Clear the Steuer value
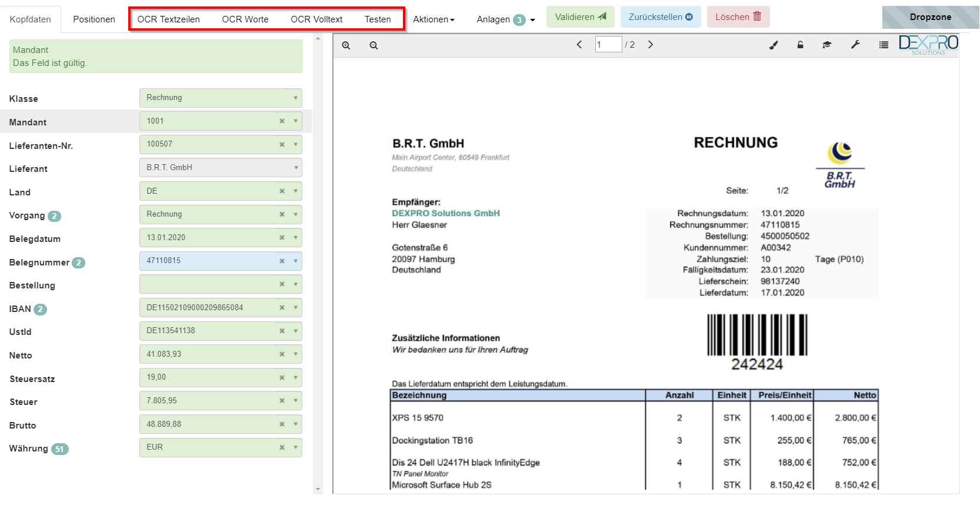This screenshot has width=980, height=518. pyautogui.click(x=282, y=401)
